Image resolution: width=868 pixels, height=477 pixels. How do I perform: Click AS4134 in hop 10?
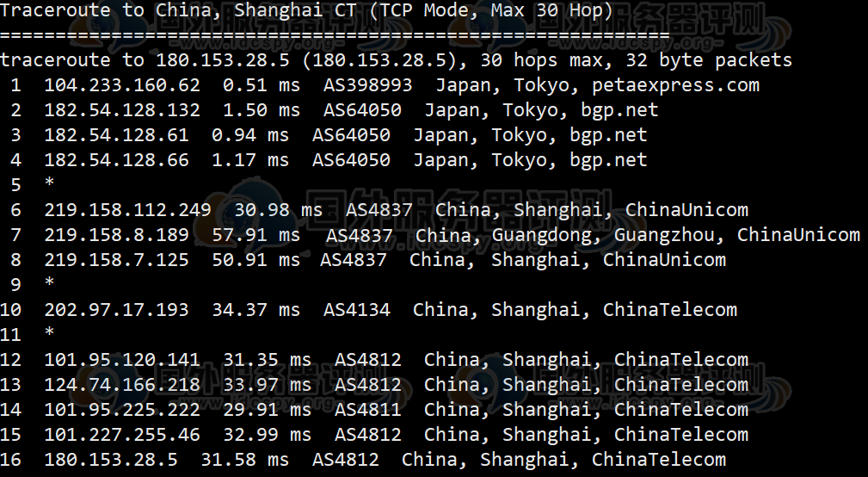[356, 309]
